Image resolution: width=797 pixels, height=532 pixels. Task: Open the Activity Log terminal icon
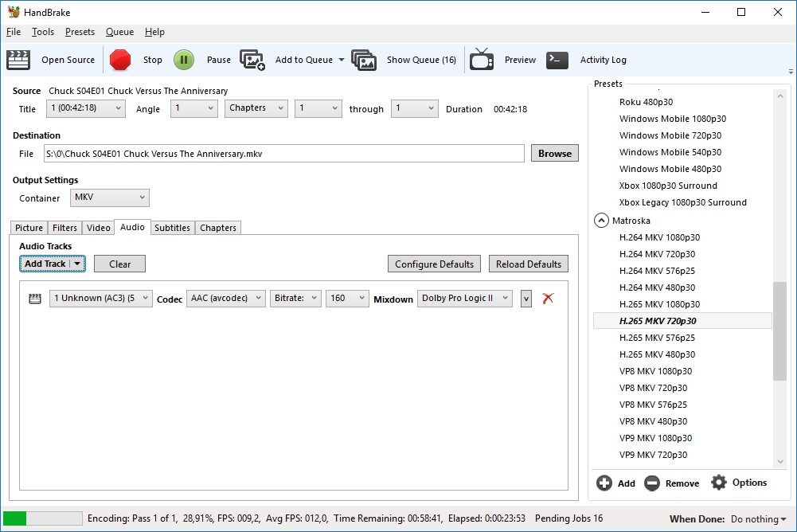[x=557, y=60]
